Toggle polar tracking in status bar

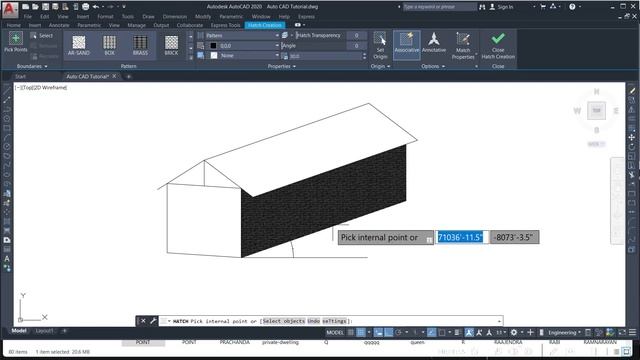point(398,333)
